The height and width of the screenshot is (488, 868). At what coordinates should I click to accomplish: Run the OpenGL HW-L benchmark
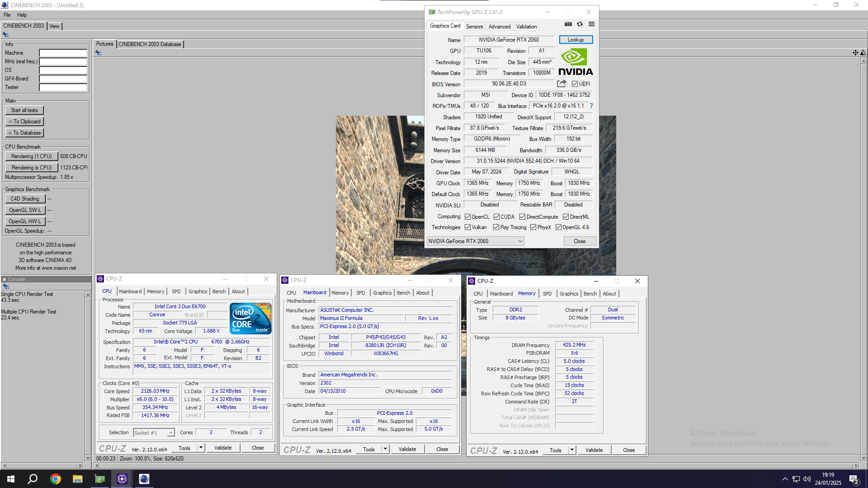(25, 221)
